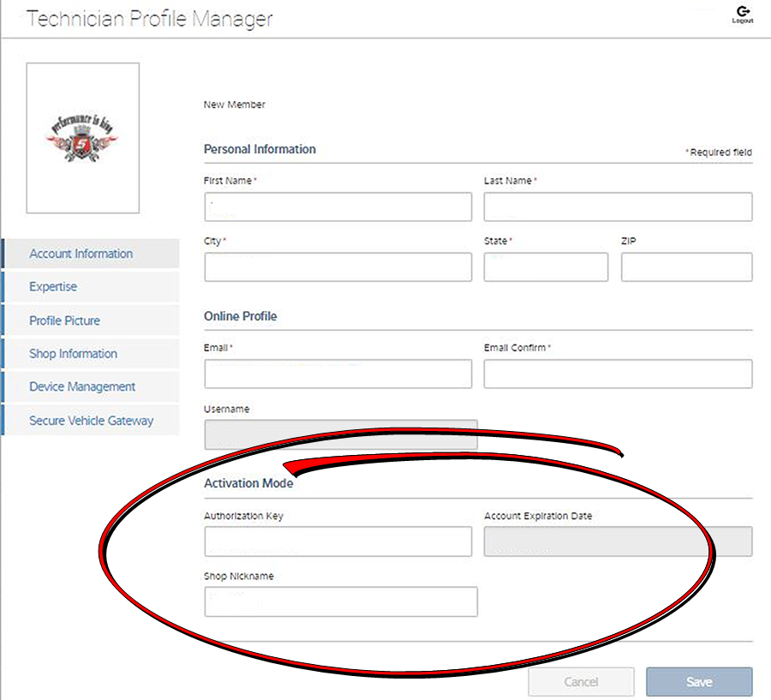The image size is (771, 700).
Task: Open Profile Picture in the sidebar
Action: click(x=65, y=320)
